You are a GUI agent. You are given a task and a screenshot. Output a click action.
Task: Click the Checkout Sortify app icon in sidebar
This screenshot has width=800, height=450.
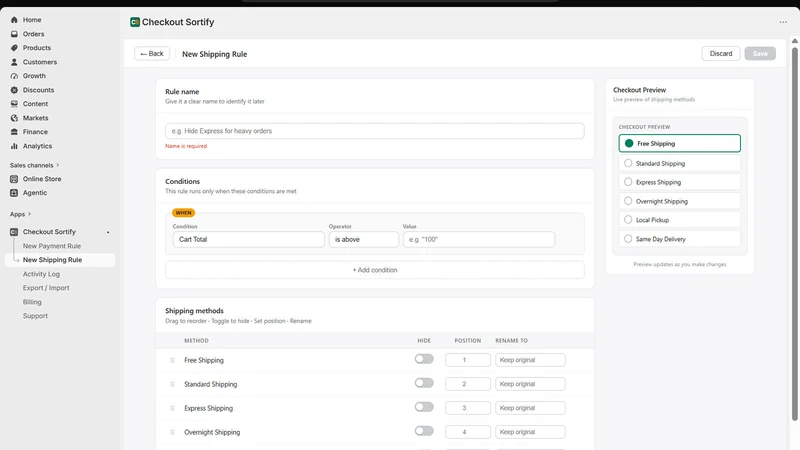[x=14, y=232]
